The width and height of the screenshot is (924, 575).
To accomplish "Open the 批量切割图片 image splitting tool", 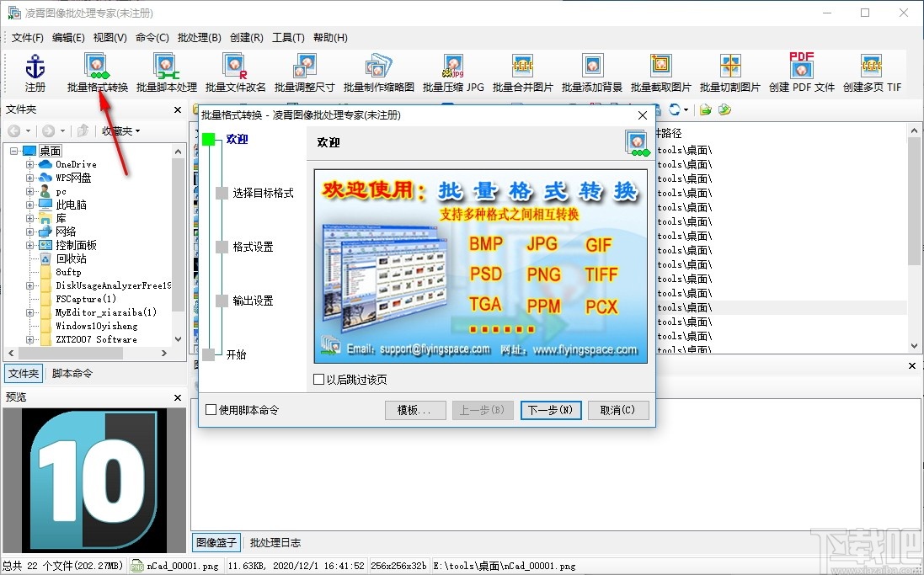I will coord(731,72).
